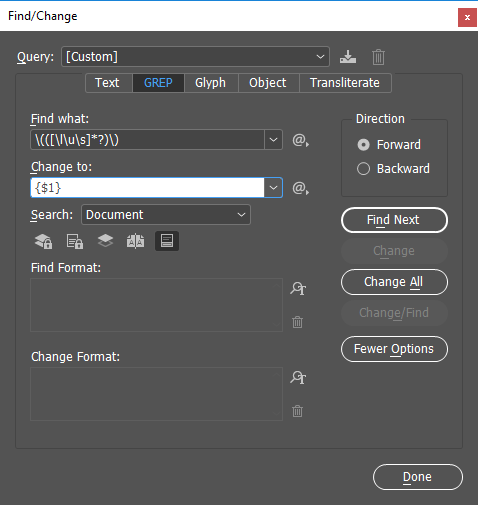Specify attributes to change in Change Format
This screenshot has width=478, height=505.
298,377
